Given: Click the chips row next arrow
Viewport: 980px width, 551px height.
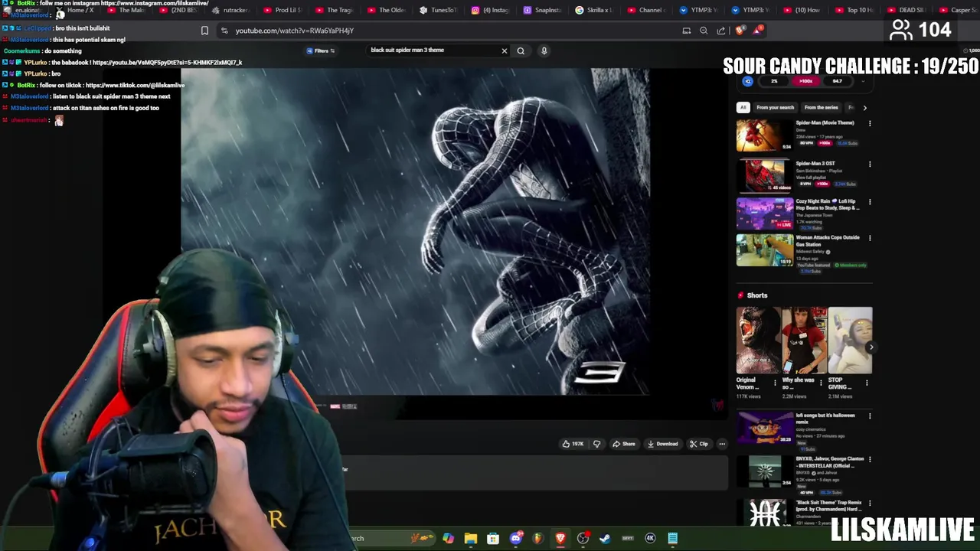Looking at the screenshot, I should click(x=864, y=107).
